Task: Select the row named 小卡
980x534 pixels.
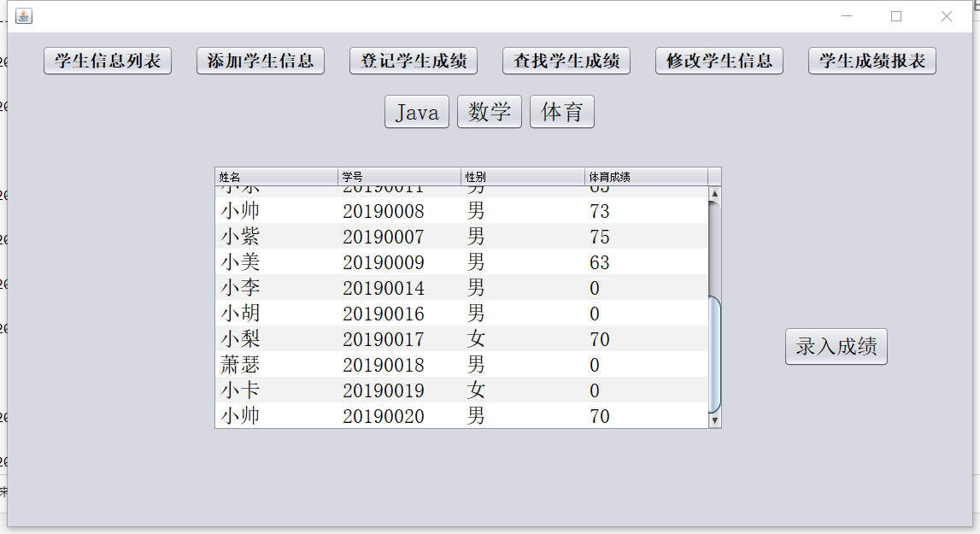Action: click(461, 390)
